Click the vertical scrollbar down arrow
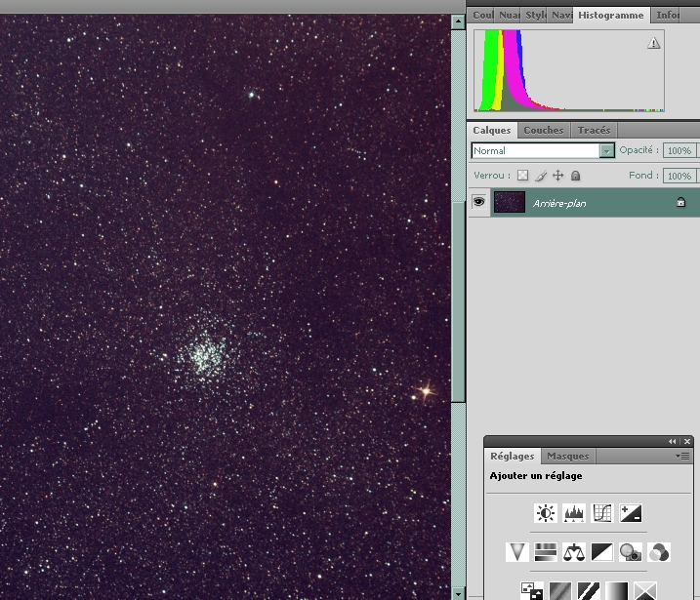This screenshot has width=700, height=600. (x=458, y=593)
